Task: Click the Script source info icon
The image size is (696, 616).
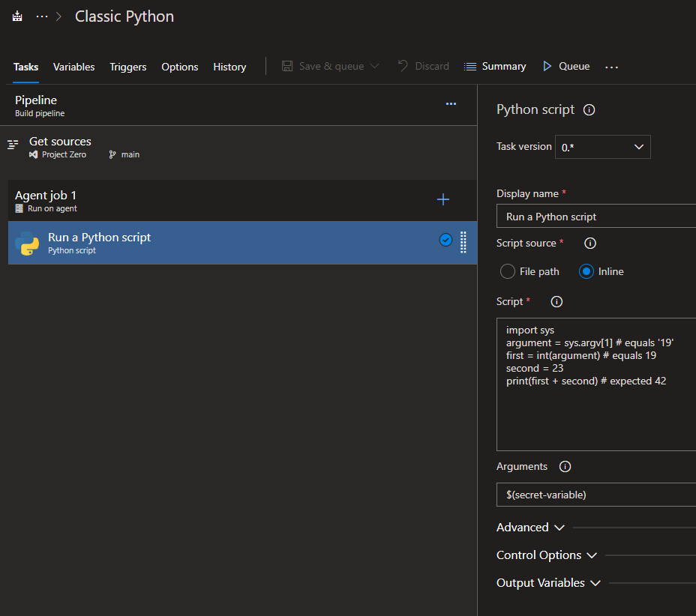Action: click(589, 243)
